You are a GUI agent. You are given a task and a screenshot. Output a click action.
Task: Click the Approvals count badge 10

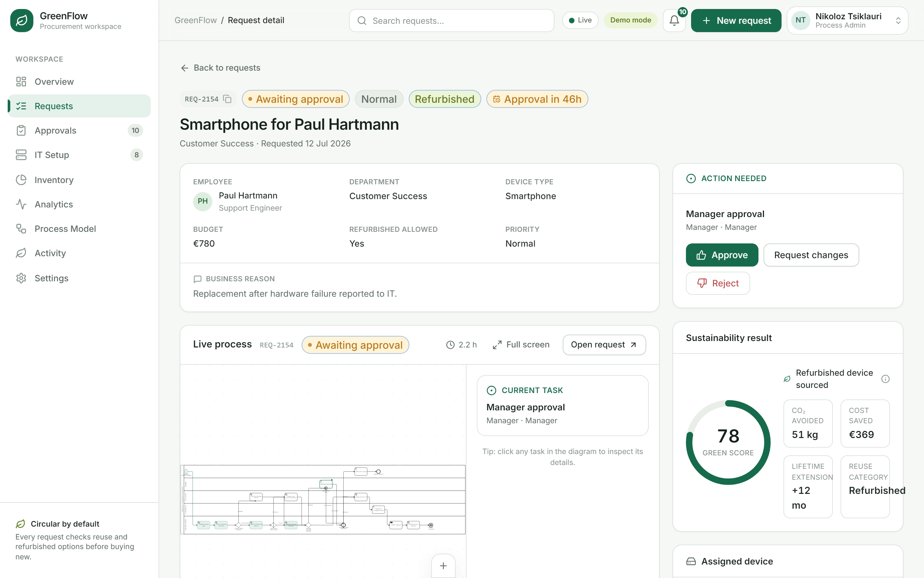tap(135, 130)
